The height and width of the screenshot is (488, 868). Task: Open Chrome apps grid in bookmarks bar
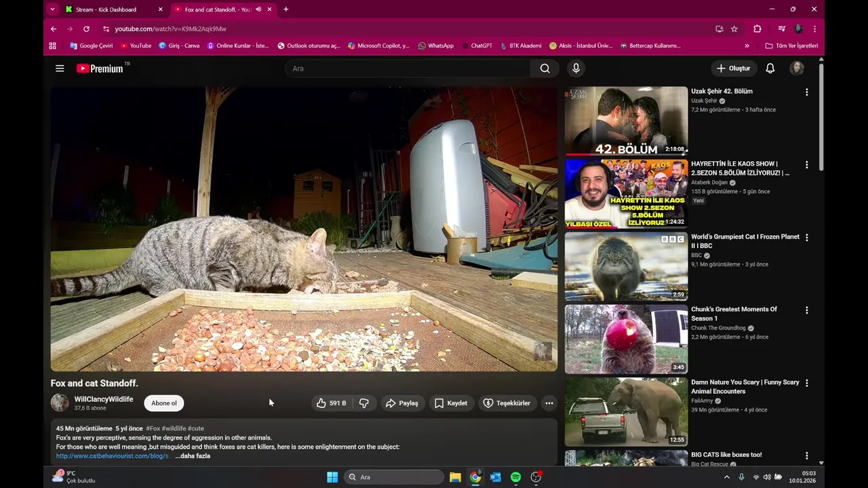(52, 46)
